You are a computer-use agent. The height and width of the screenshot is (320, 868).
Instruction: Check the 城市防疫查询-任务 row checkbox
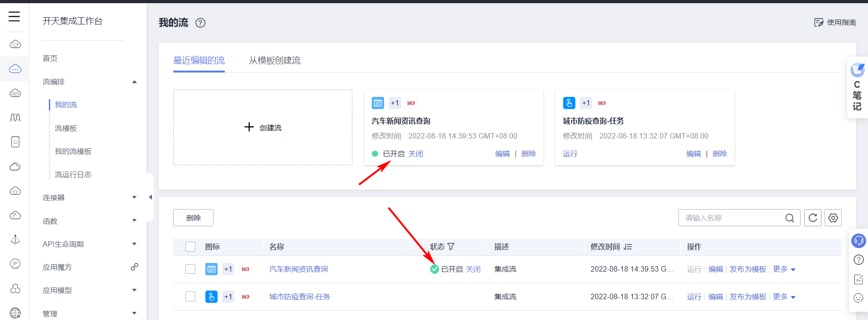click(190, 296)
